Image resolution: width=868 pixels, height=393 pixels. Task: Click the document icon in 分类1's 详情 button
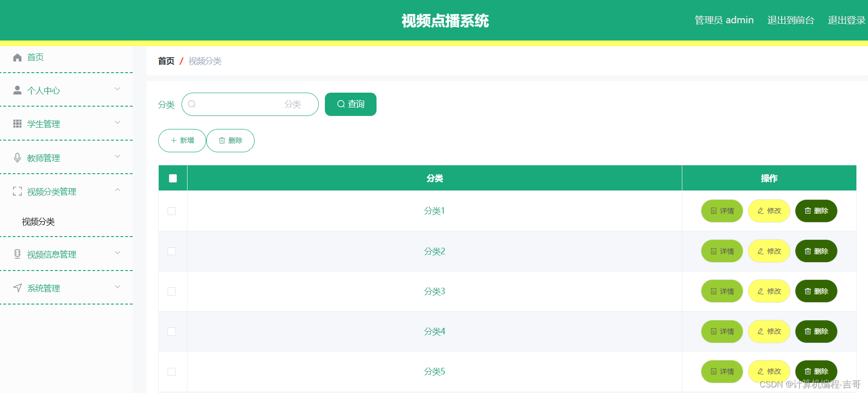pyautogui.click(x=713, y=211)
